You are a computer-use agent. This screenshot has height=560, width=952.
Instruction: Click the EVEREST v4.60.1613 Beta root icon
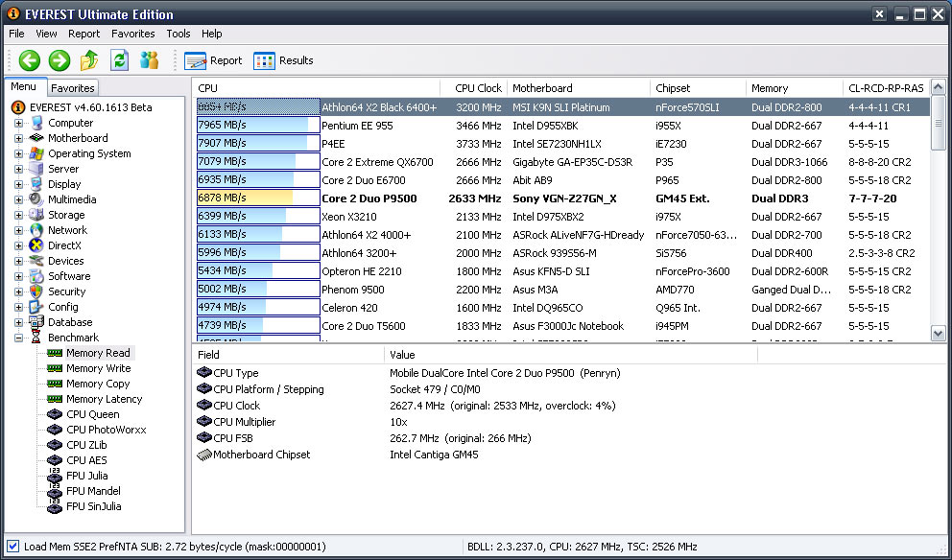click(x=18, y=107)
